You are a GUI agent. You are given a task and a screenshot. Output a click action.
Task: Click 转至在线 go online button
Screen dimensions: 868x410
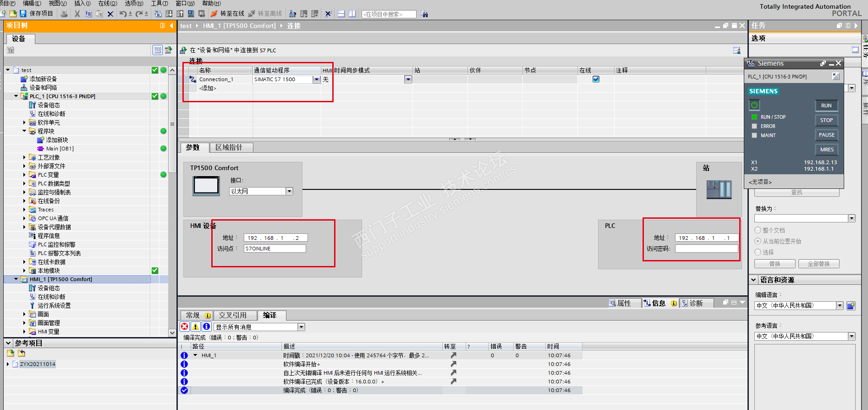click(227, 14)
